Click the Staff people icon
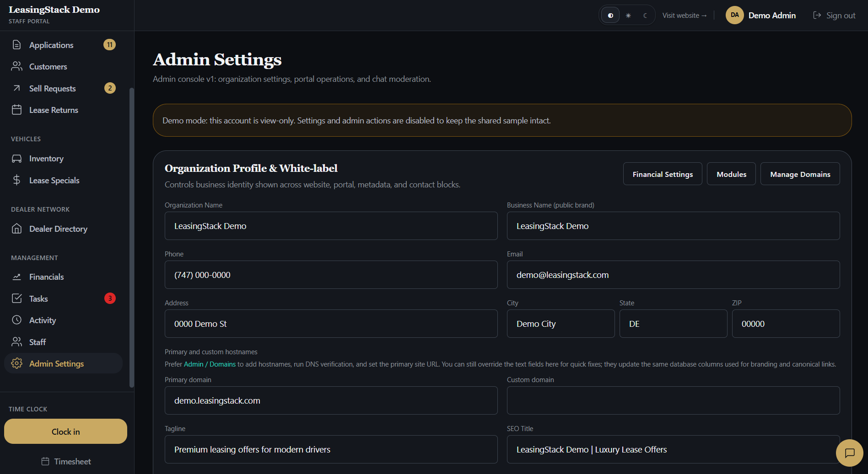 point(17,342)
